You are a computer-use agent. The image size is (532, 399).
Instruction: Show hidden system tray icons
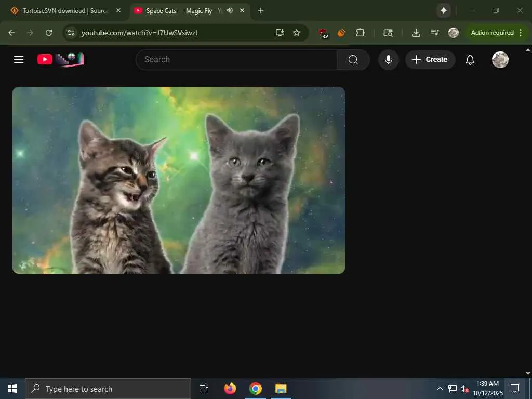point(440,389)
